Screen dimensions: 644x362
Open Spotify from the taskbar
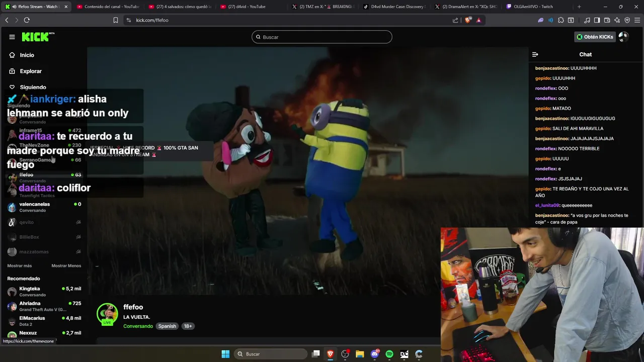pos(389,354)
